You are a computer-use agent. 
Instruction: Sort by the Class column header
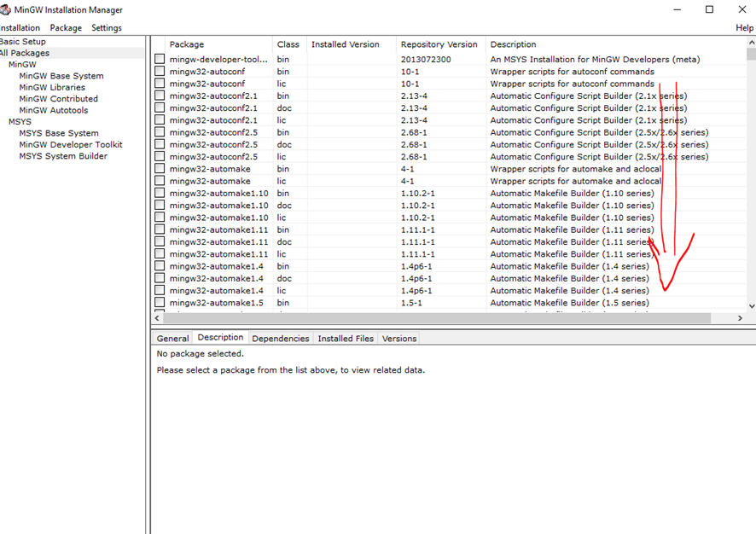(288, 44)
